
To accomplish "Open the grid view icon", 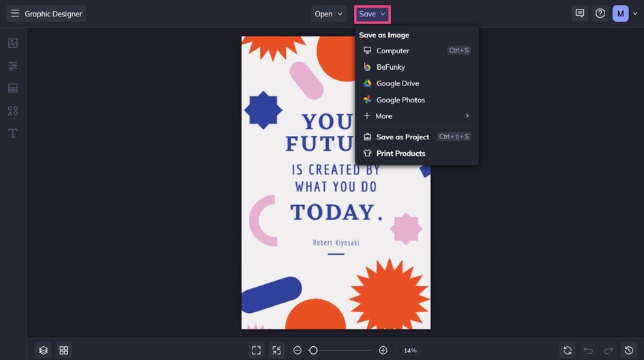I will (63, 350).
